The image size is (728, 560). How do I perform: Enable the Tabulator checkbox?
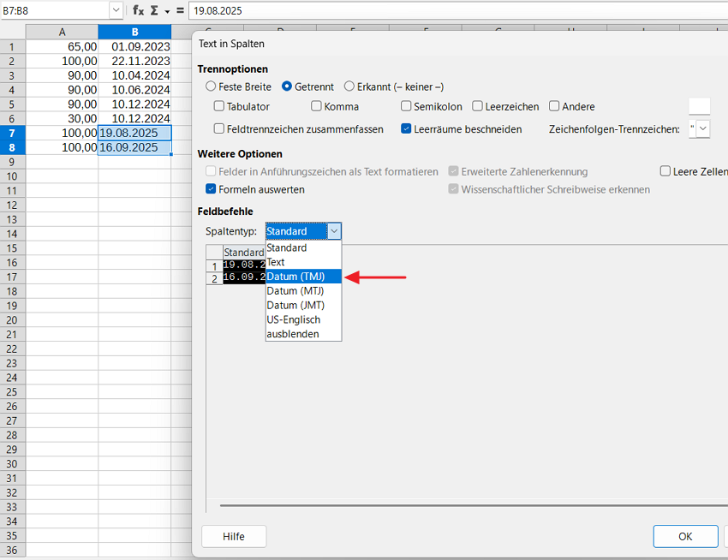[220, 107]
